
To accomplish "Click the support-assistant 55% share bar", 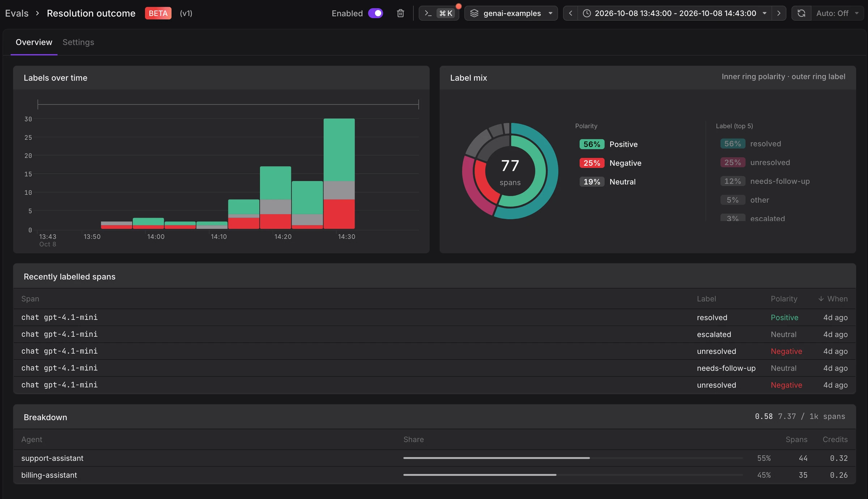I will point(573,458).
